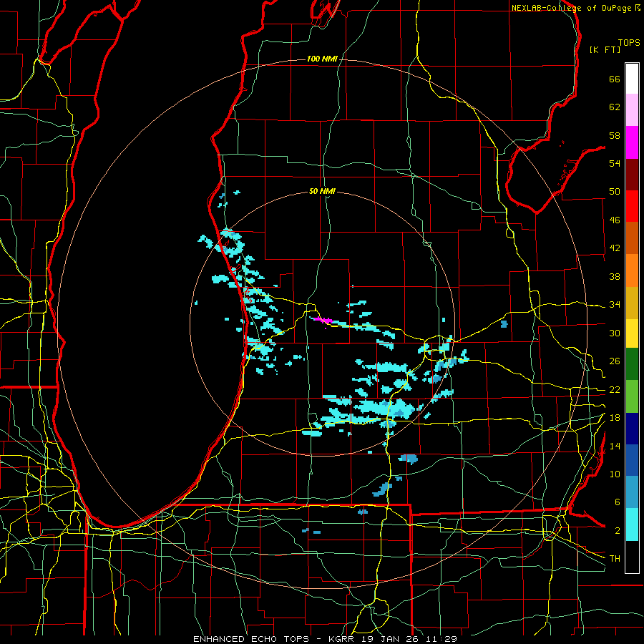This screenshot has height=644, width=644.
Task: Click the 46 value on the legend
Action: [615, 220]
